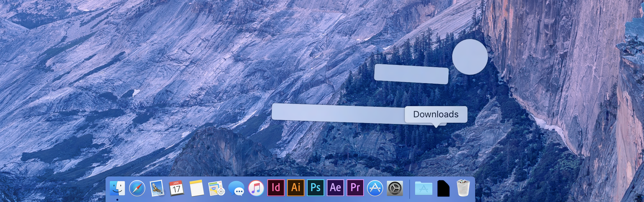Click the Downloads tooltip label
The height and width of the screenshot is (202, 644).
436,114
